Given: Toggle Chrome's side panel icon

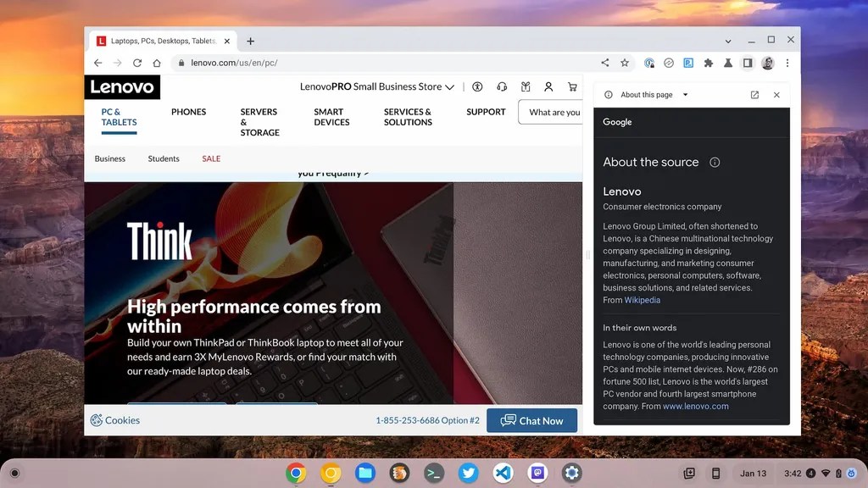Looking at the screenshot, I should click(x=748, y=63).
